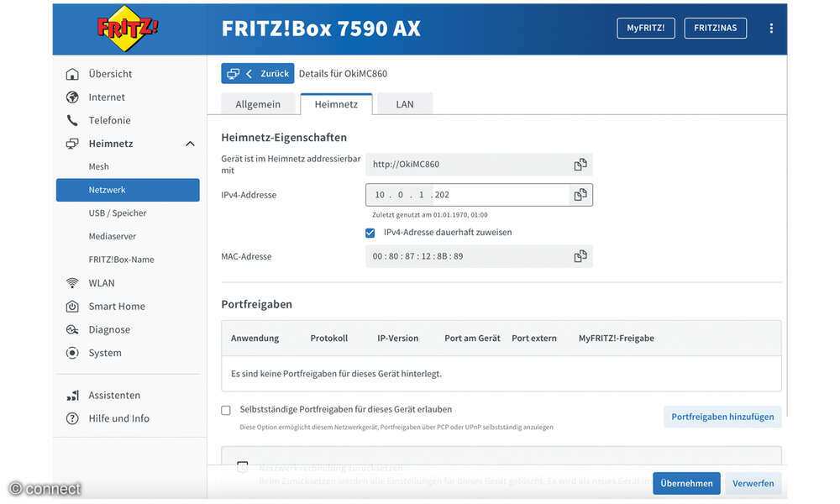Click the Diagnose stethoscope icon

tap(71, 329)
